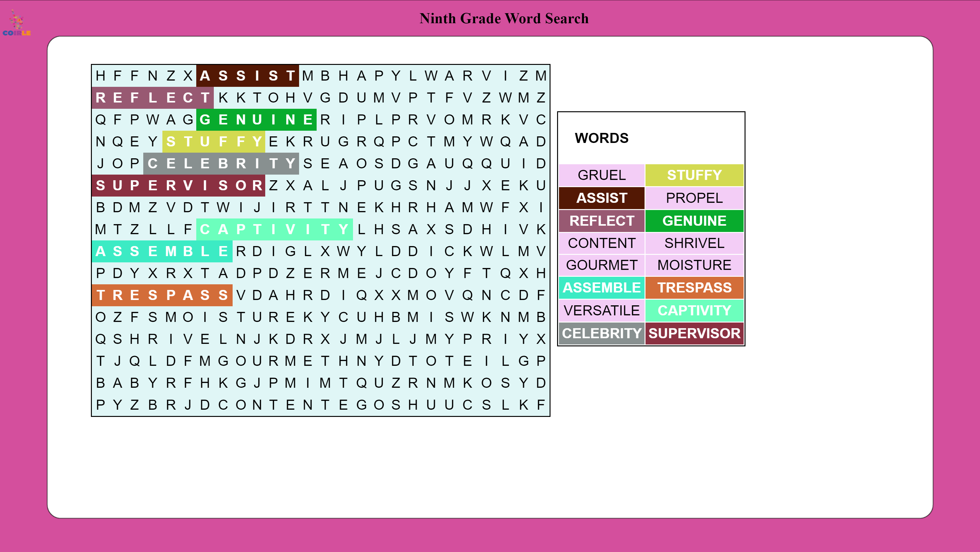The width and height of the screenshot is (980, 552).
Task: Click first S of SHRIVEL in the grid
Action: point(118,339)
